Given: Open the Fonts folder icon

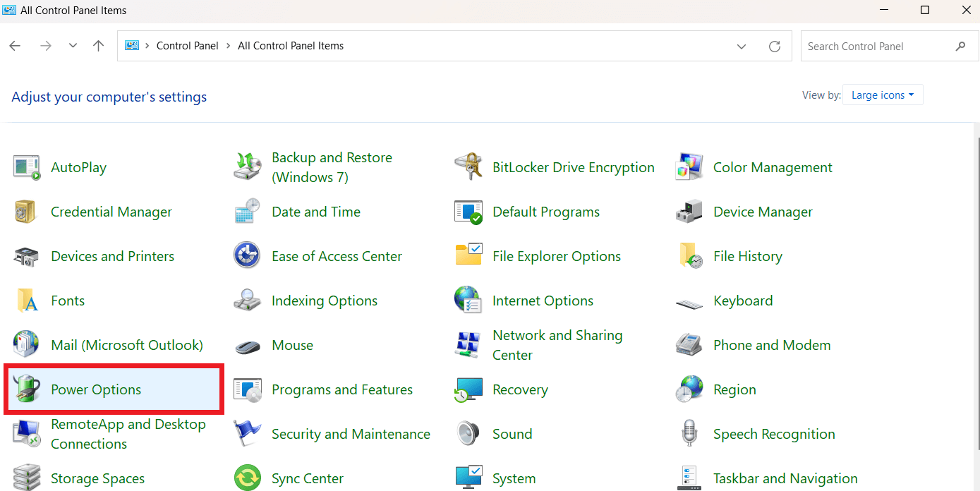Looking at the screenshot, I should click(27, 301).
